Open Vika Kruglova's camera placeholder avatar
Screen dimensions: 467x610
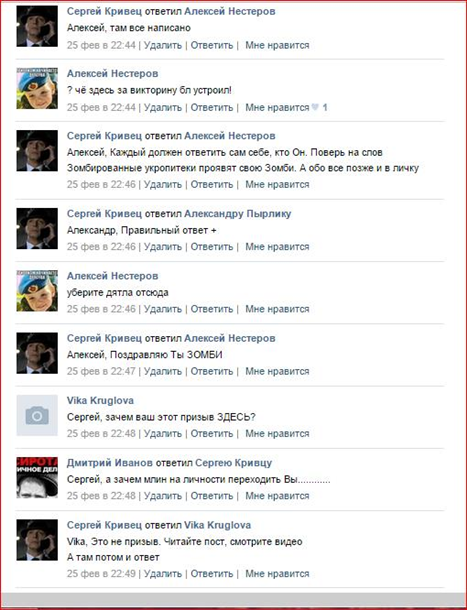point(37,415)
